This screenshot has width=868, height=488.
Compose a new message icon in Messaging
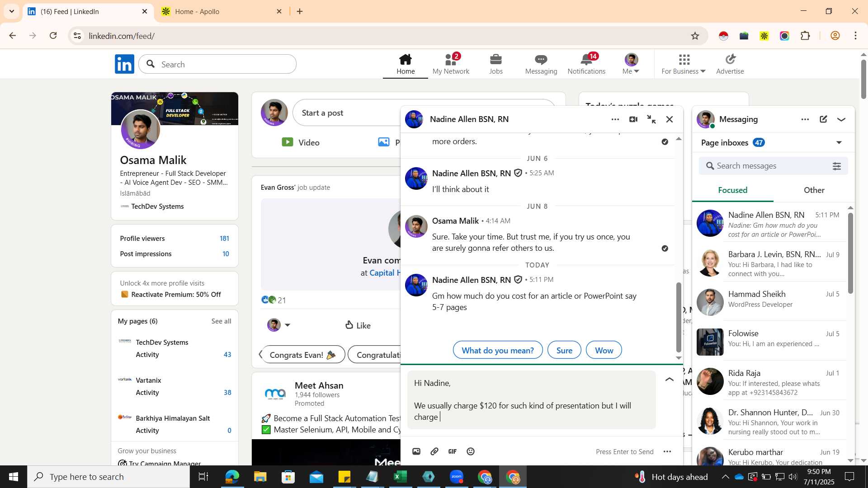click(823, 119)
